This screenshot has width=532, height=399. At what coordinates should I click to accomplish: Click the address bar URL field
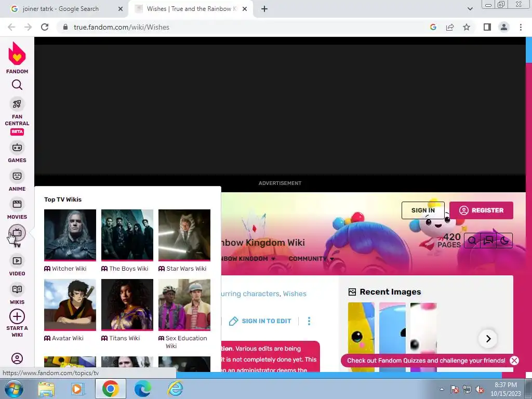point(237,27)
